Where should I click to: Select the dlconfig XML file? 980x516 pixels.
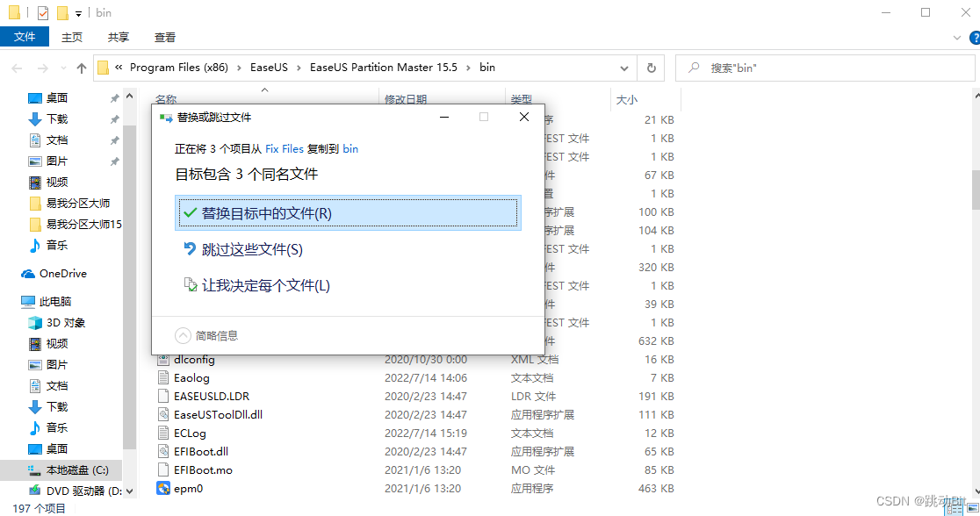click(194, 360)
